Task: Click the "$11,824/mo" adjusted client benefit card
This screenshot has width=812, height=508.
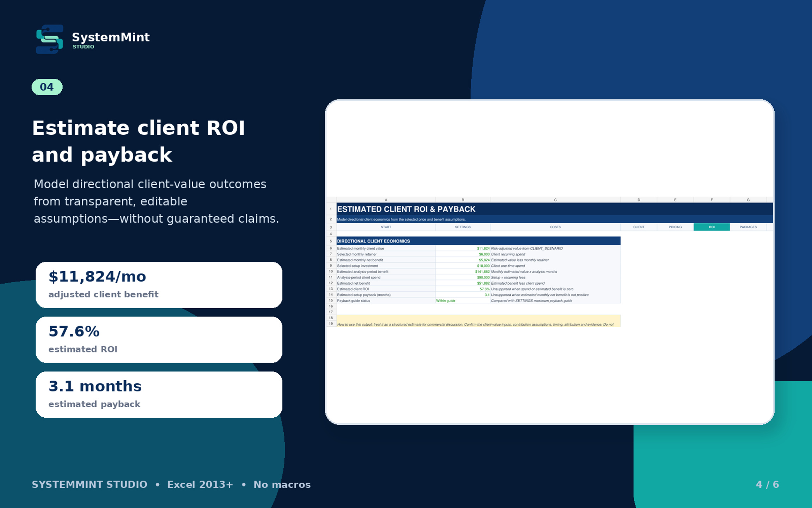Action: [x=159, y=285]
